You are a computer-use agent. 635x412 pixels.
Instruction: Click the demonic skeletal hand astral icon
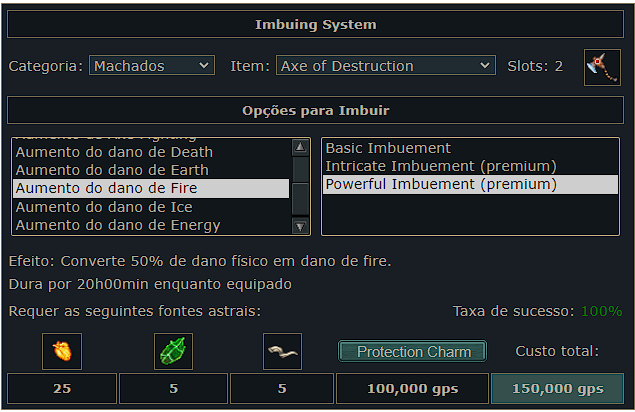coord(282,351)
